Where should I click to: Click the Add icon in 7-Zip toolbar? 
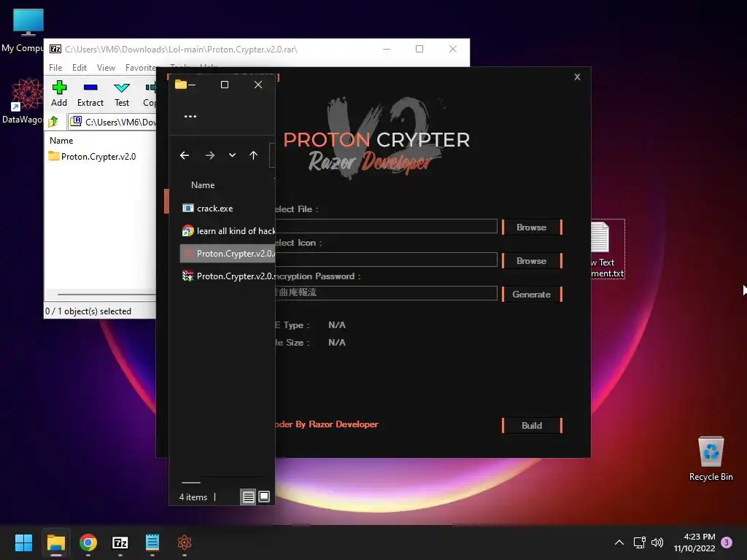[59, 93]
